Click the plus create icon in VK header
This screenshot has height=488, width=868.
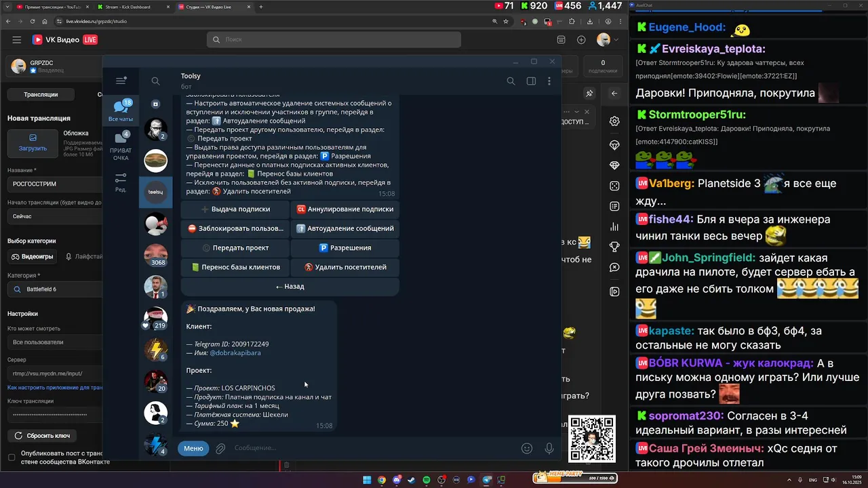point(581,40)
